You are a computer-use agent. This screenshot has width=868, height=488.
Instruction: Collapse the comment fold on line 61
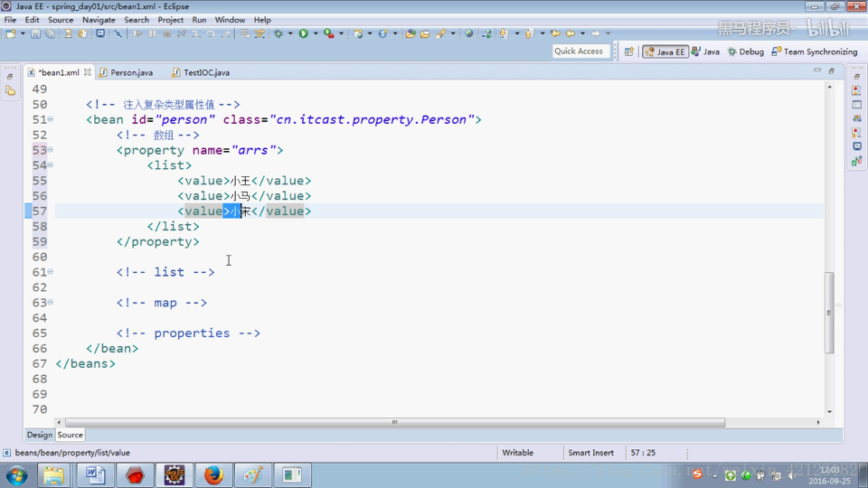click(x=51, y=272)
